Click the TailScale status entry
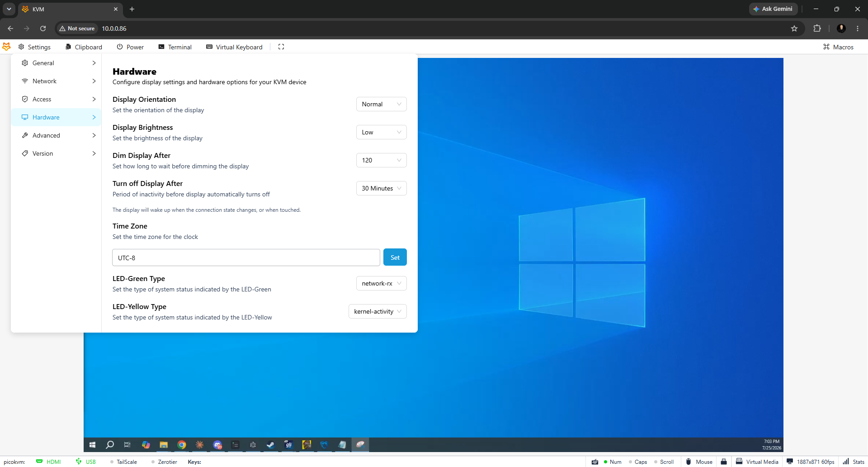The width and height of the screenshot is (868, 467). click(x=123, y=462)
